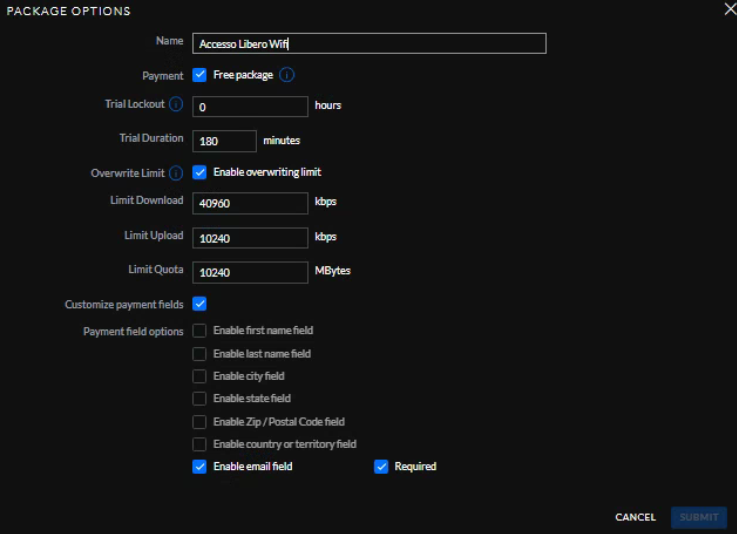Image resolution: width=737 pixels, height=534 pixels.
Task: Click the Trial Duration minutes field
Action: click(224, 141)
